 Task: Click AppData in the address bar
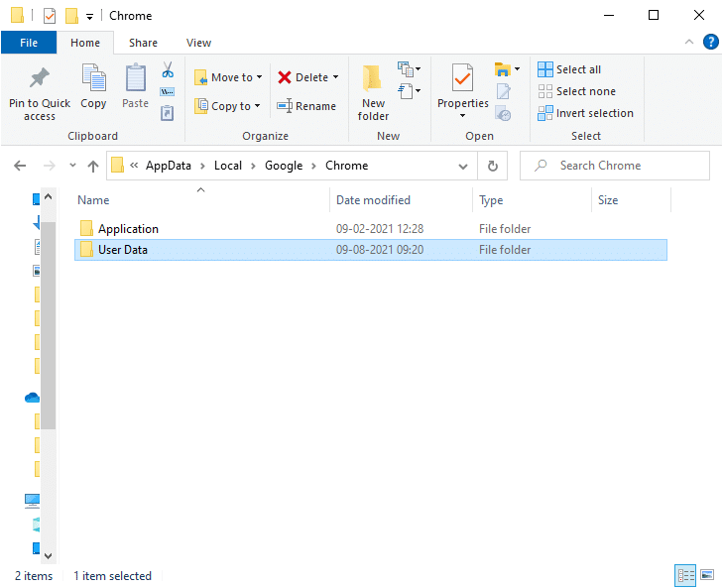point(169,166)
